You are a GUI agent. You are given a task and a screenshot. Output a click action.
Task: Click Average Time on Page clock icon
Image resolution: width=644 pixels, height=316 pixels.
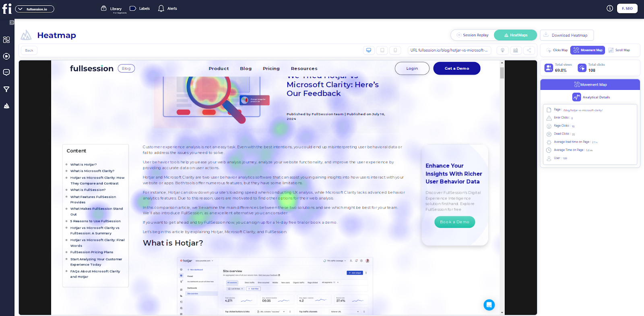549,150
